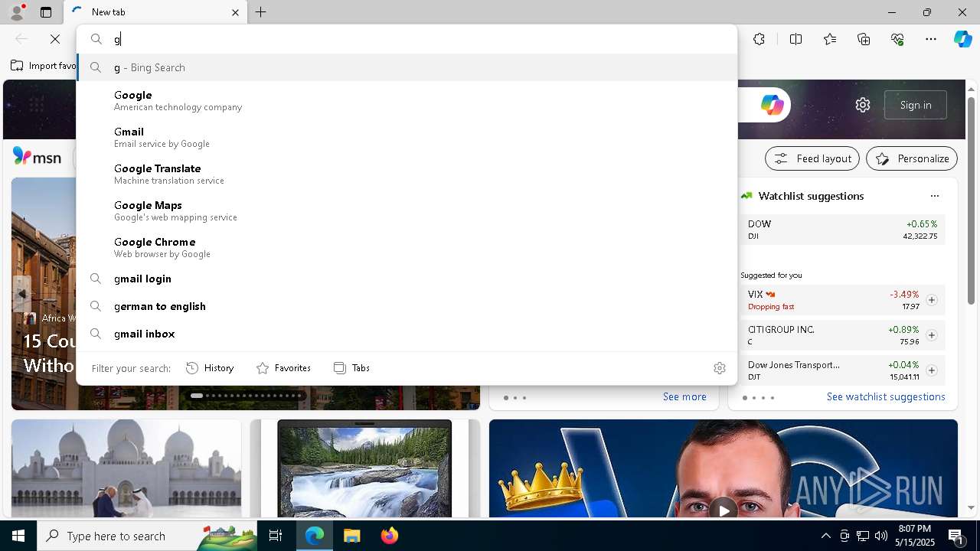Open the Windows Start menu
980x551 pixels.
[x=18, y=536]
